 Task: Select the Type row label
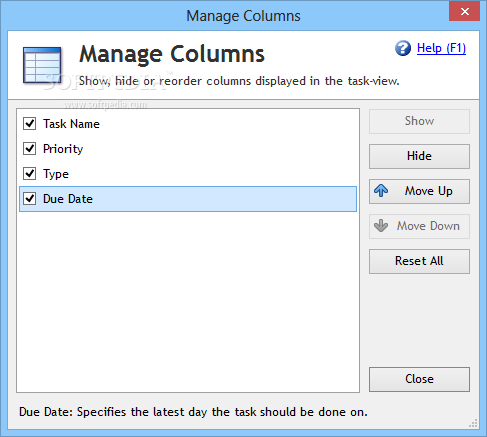click(56, 174)
